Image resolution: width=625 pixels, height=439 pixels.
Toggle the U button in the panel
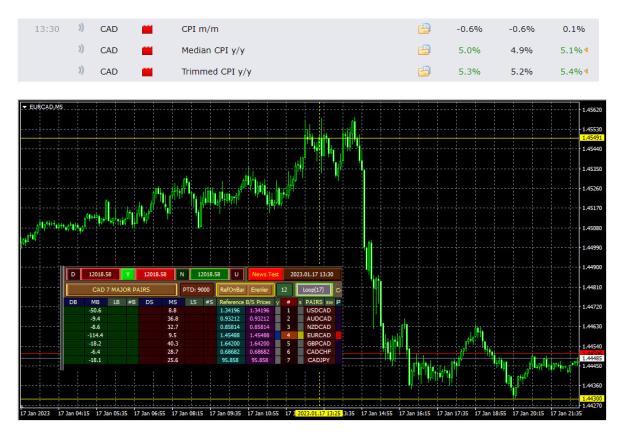[236, 274]
